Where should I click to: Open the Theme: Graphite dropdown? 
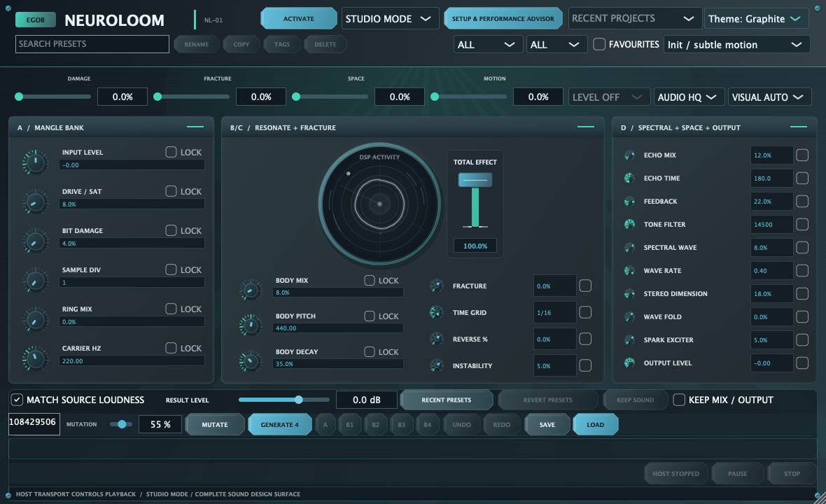pyautogui.click(x=756, y=18)
